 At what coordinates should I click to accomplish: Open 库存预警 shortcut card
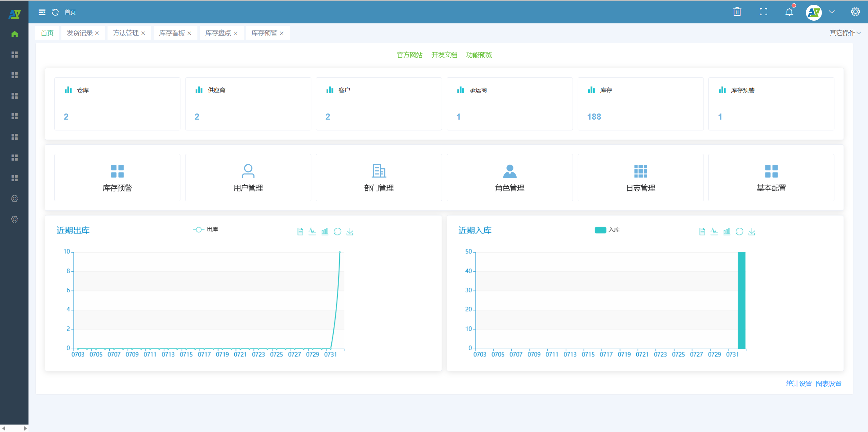(117, 178)
